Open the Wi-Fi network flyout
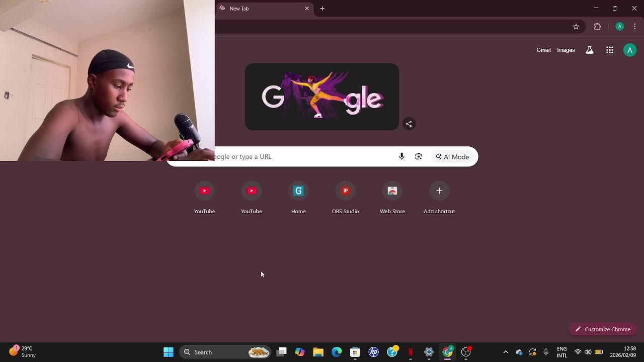The height and width of the screenshot is (362, 644). coord(578,352)
